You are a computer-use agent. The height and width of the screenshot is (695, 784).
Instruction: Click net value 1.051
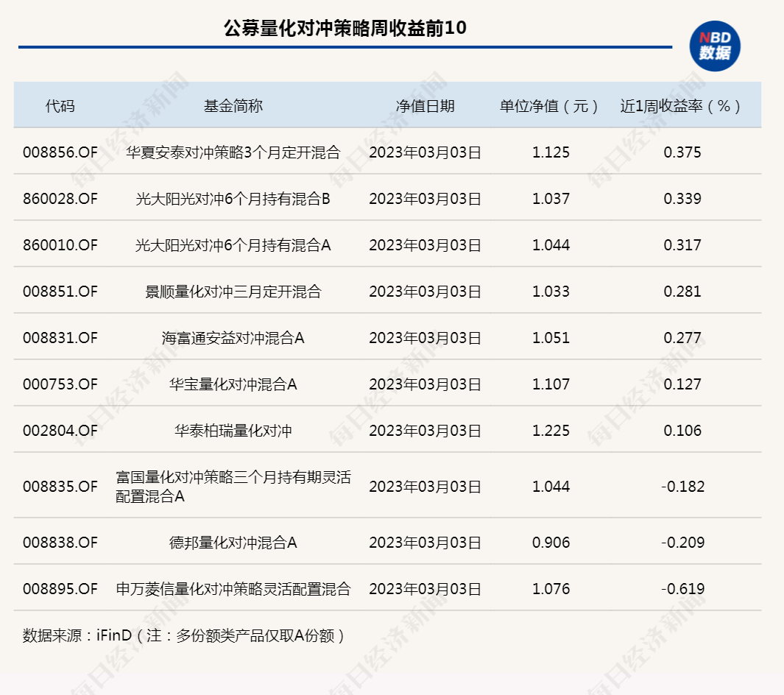[551, 338]
